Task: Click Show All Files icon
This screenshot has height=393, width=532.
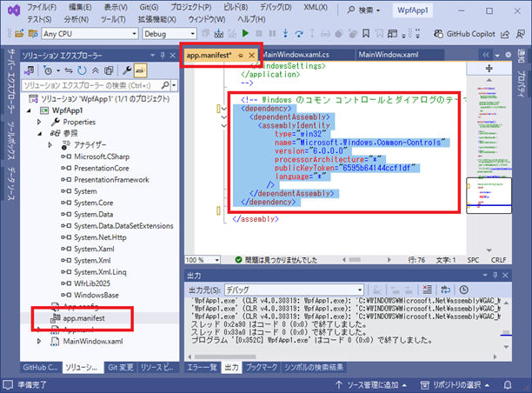Action: click(109, 70)
